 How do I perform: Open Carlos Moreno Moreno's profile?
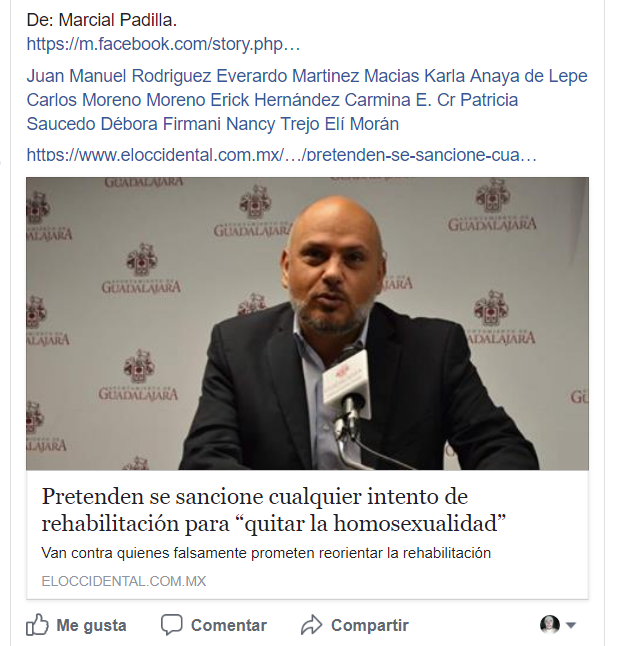pyautogui.click(x=116, y=100)
